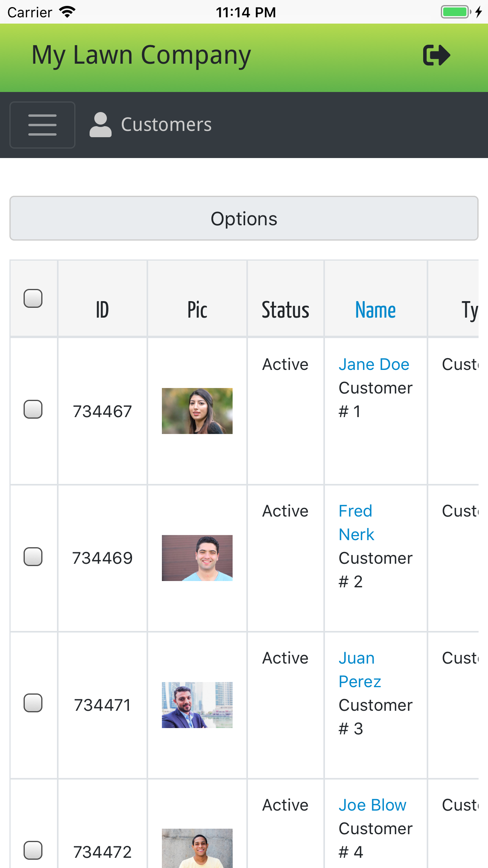The image size is (488, 868).
Task: Check the box for customer 734467
Action: click(x=33, y=409)
